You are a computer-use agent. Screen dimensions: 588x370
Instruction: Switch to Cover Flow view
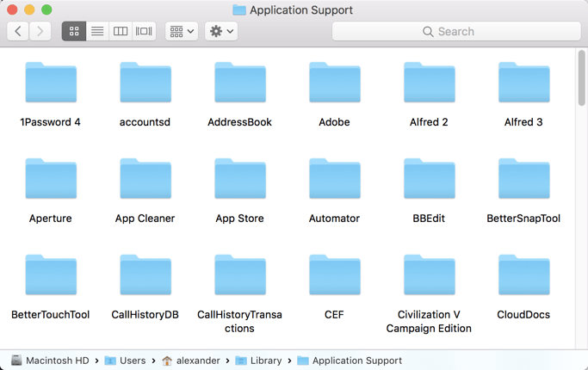[144, 31]
